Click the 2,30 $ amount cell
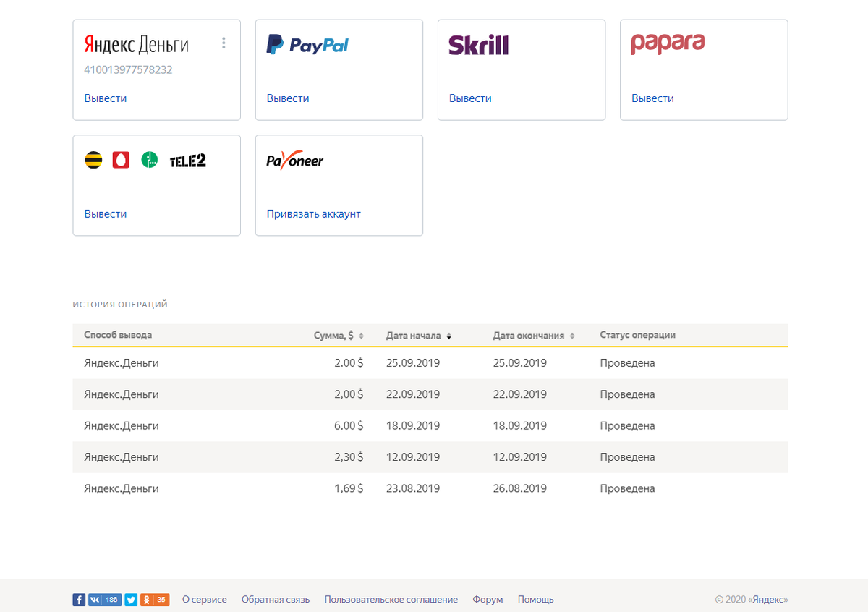Screen dimensions: 868x612 click(349, 457)
